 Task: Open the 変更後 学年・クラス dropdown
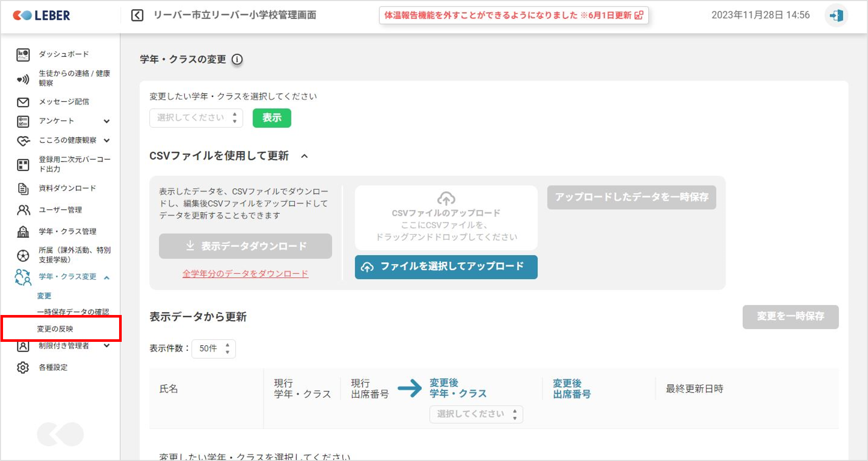pos(476,414)
